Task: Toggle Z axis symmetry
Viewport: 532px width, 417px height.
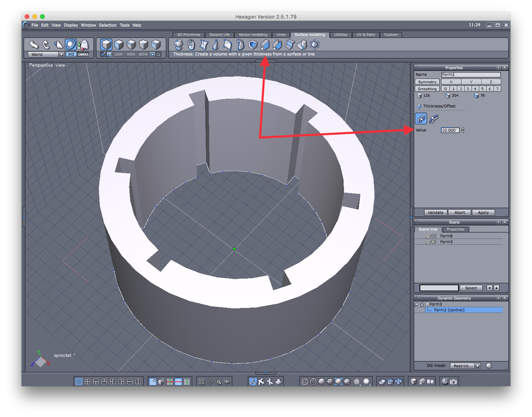Action: coord(491,82)
